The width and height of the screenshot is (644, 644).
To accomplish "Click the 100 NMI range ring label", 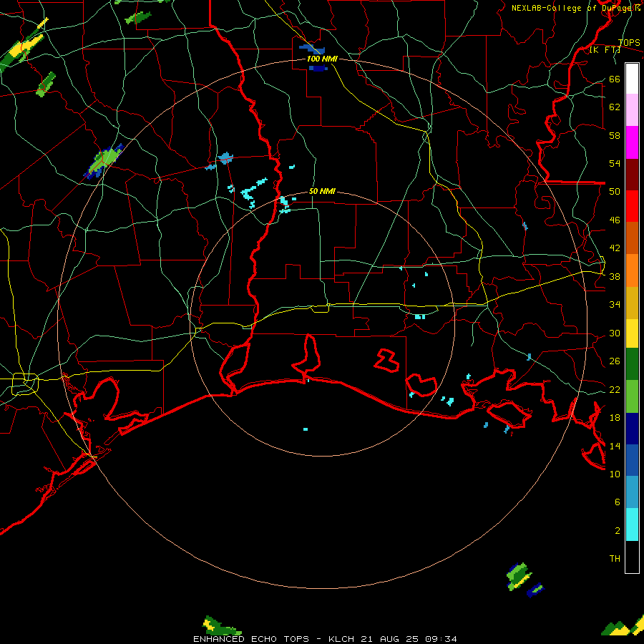I will [322, 59].
